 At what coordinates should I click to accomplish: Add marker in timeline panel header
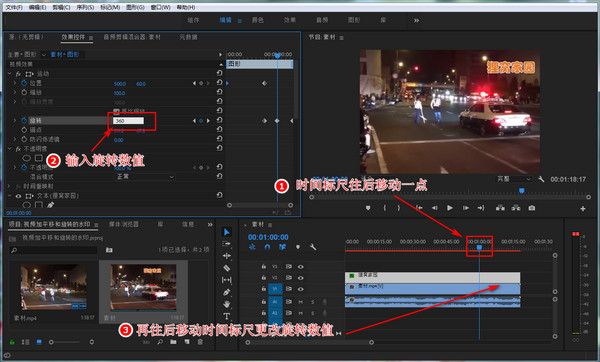298,247
